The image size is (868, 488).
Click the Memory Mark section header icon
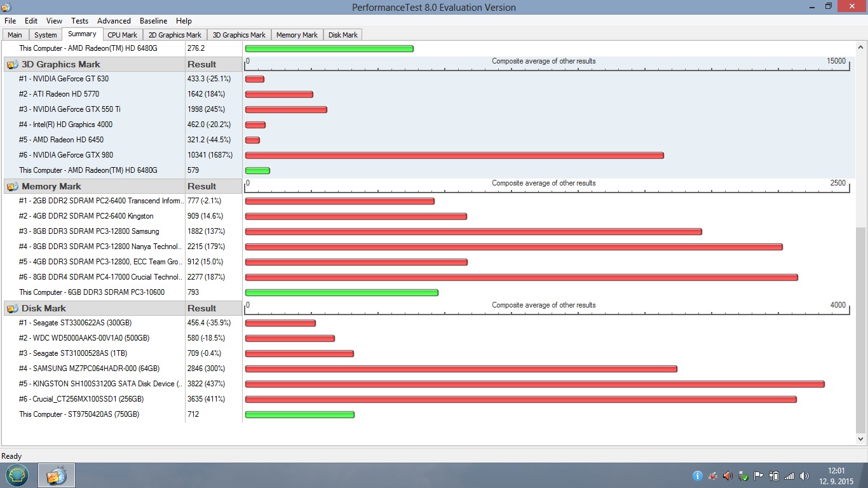[12, 186]
